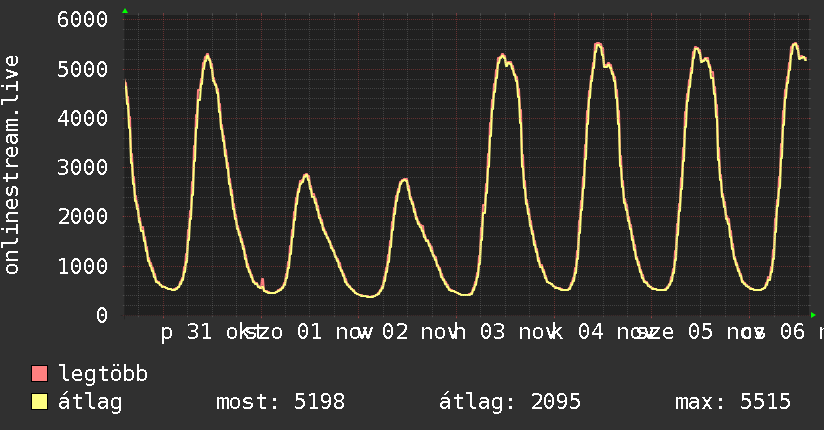Click the 2000 y-axis label
Screen dimensions: 824x430
83,217
